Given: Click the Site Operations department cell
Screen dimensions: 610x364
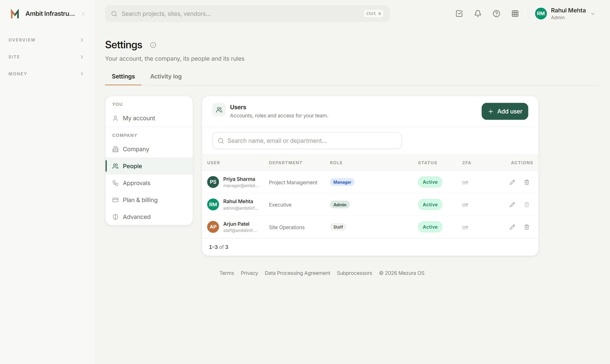Looking at the screenshot, I should click(287, 227).
